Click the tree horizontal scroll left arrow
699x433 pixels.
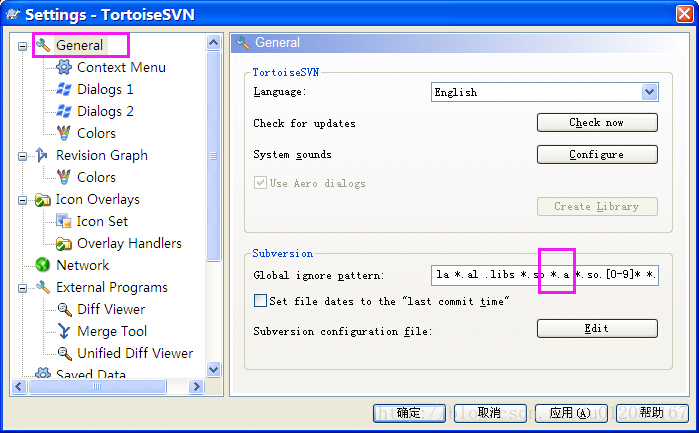(19, 386)
